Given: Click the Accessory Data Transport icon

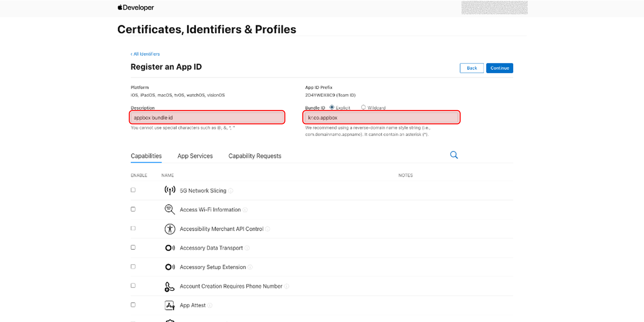Looking at the screenshot, I should pyautogui.click(x=170, y=248).
